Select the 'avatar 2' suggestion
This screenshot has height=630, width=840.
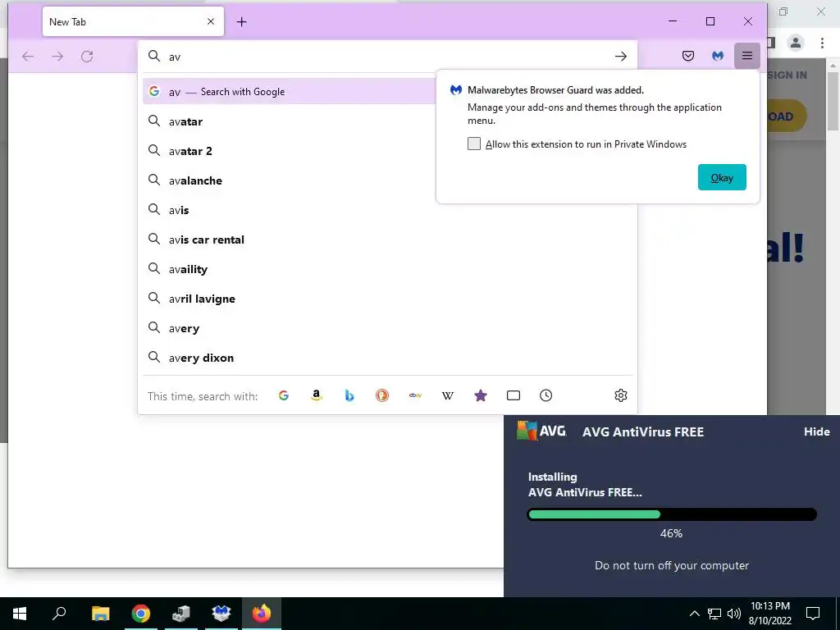tap(290, 151)
